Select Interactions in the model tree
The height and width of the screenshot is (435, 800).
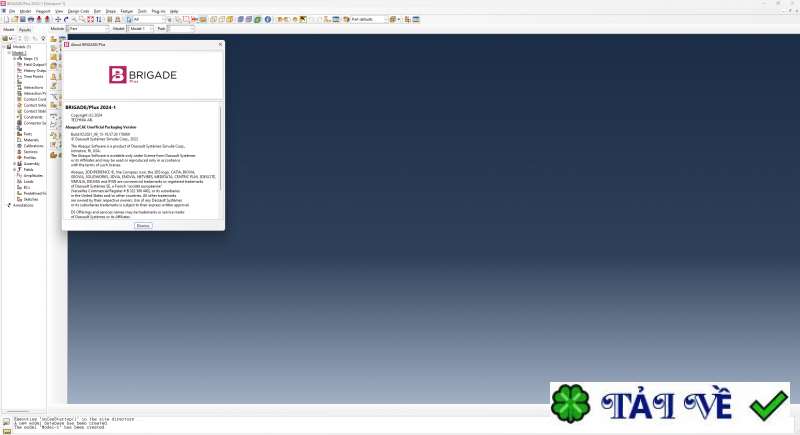click(x=33, y=87)
